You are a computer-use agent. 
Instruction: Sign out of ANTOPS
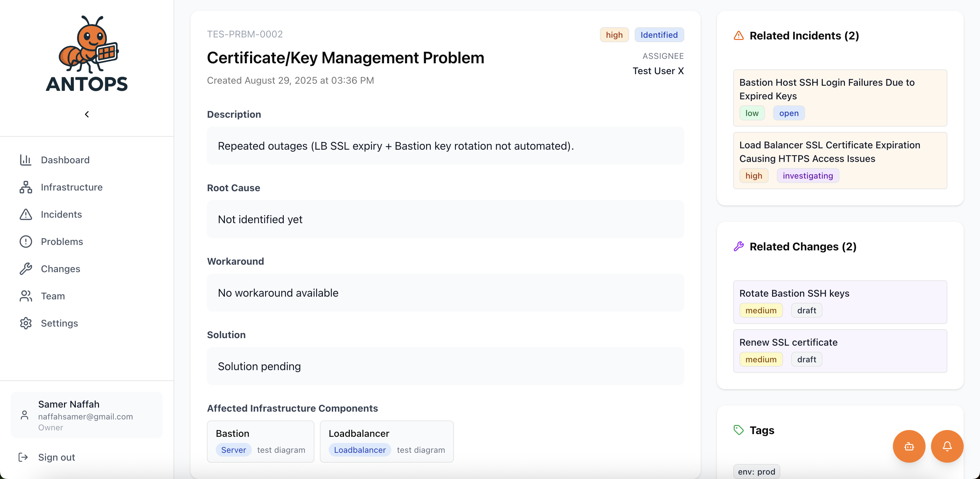pyautogui.click(x=57, y=457)
